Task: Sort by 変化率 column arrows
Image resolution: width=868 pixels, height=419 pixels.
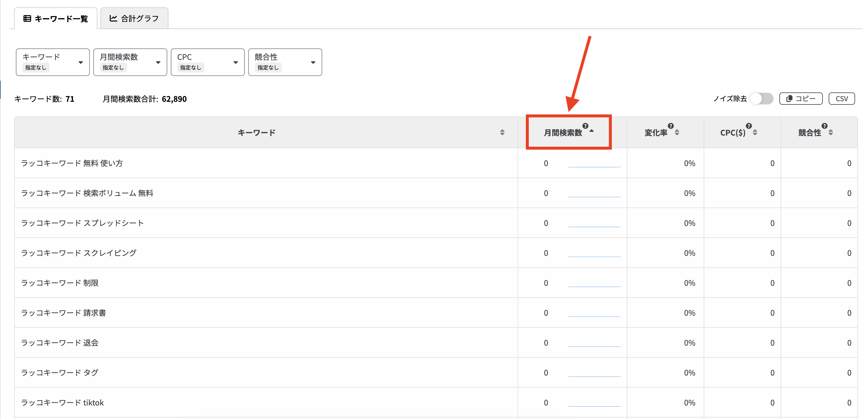Action: coord(677,132)
